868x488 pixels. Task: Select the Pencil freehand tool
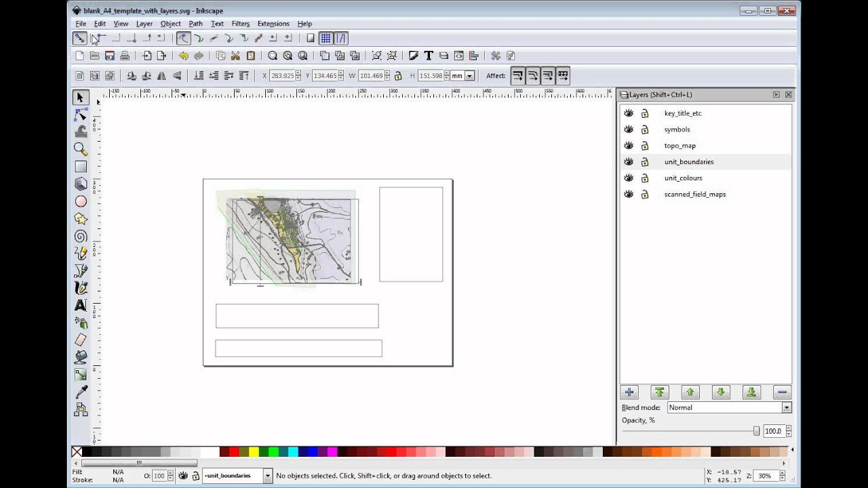pyautogui.click(x=81, y=253)
